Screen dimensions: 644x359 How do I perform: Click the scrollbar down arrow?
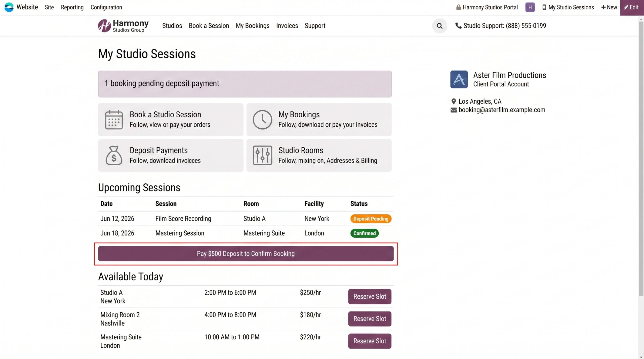pyautogui.click(x=641, y=357)
